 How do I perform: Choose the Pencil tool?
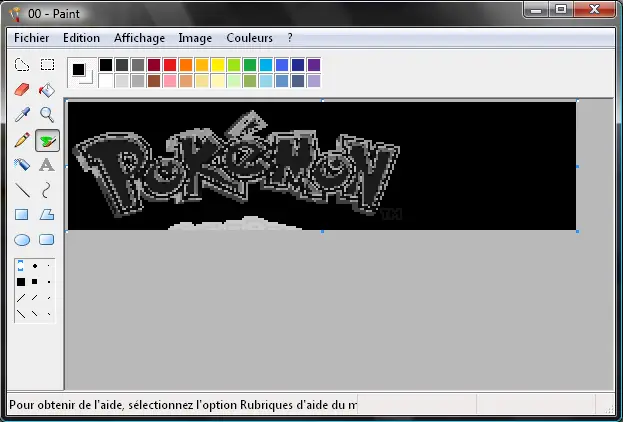22,140
